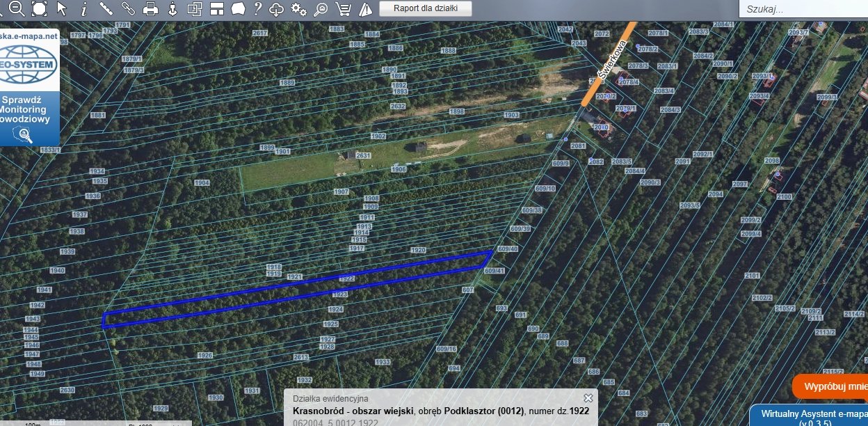Open the overlapping map windows tool

(195, 9)
